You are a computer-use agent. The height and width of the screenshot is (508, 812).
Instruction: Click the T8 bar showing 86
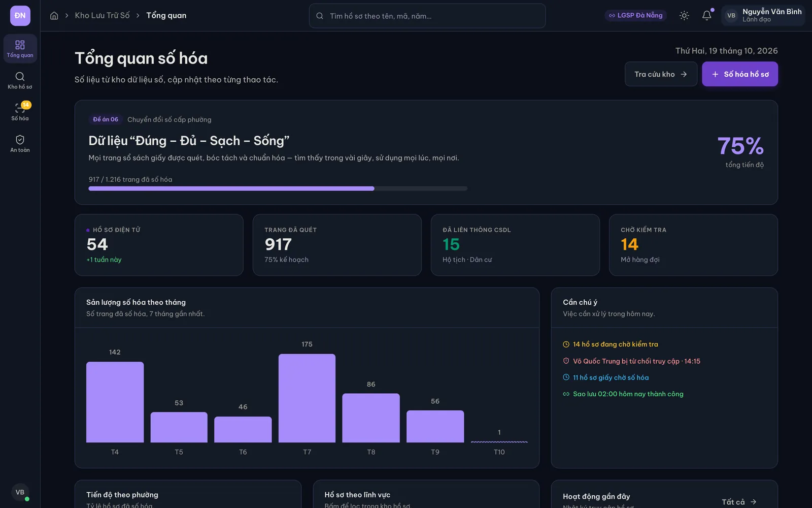pos(371,418)
